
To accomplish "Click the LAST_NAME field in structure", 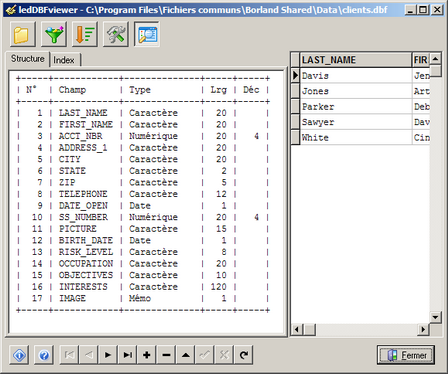I will [83, 113].
